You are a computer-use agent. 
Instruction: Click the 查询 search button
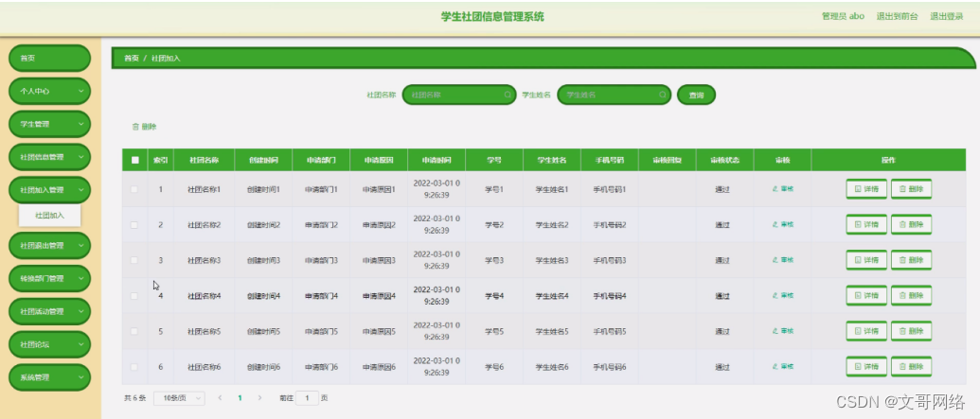(696, 95)
